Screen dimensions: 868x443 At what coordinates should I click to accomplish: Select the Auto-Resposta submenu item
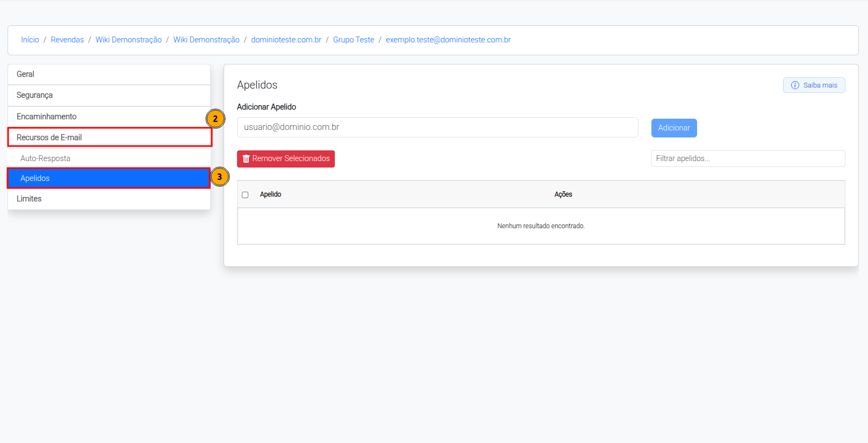pos(109,158)
